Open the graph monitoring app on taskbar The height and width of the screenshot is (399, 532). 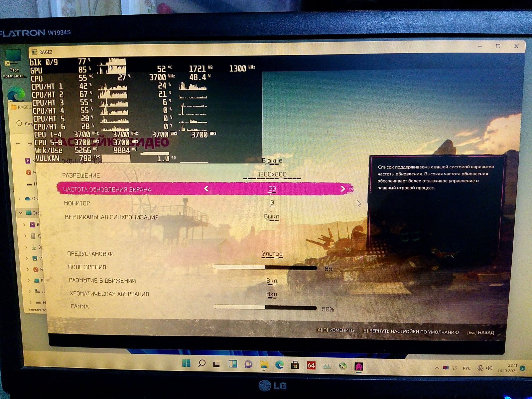(x=327, y=366)
